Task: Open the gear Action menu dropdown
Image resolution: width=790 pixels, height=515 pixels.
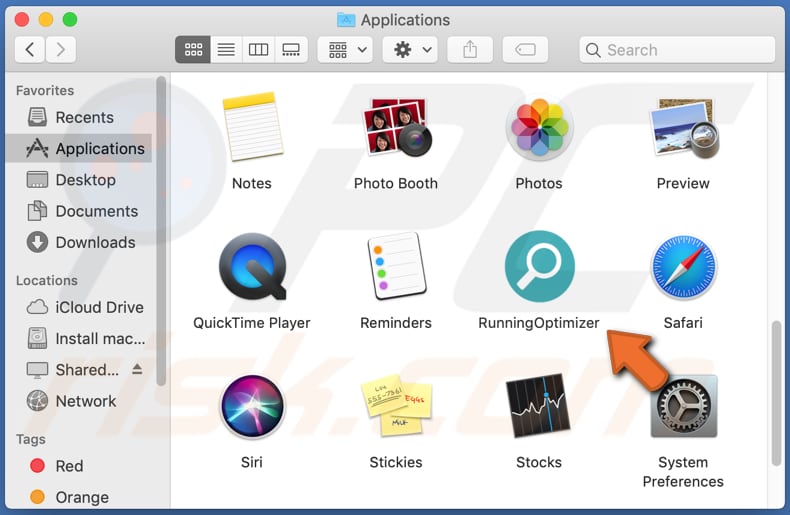Action: coord(411,50)
